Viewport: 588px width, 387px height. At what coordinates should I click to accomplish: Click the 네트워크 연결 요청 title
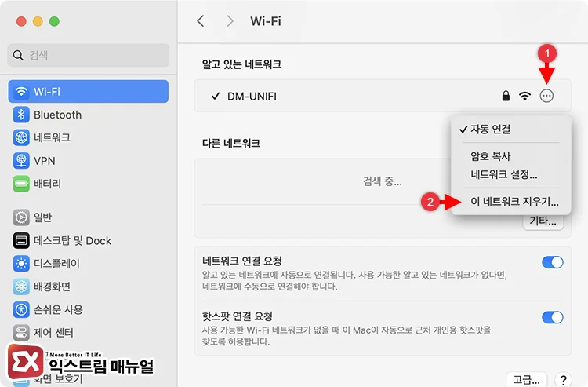click(242, 261)
